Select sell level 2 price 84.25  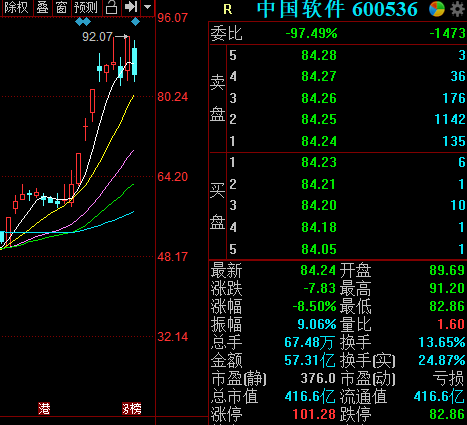click(319, 119)
